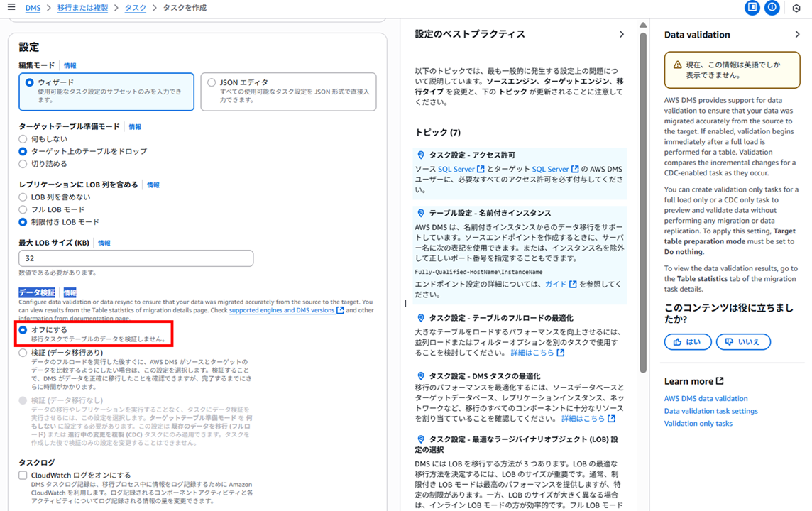This screenshot has width=812, height=511.
Task: Open the hexagon settings icon in header
Action: pyautogui.click(x=796, y=8)
